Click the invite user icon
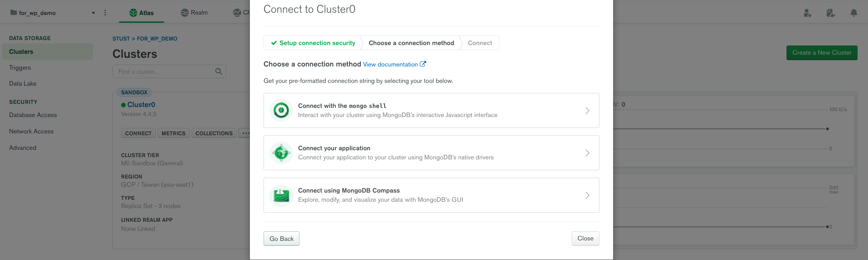The image size is (868, 260). tap(807, 13)
